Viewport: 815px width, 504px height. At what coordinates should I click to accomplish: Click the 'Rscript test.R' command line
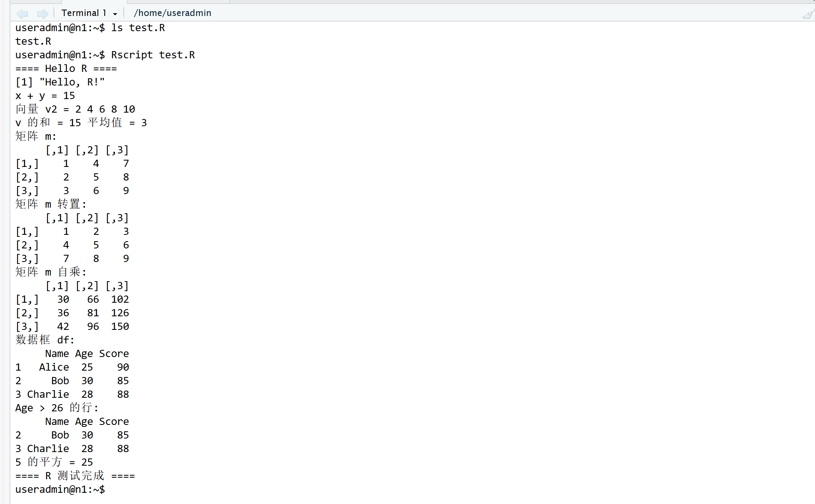[105, 55]
